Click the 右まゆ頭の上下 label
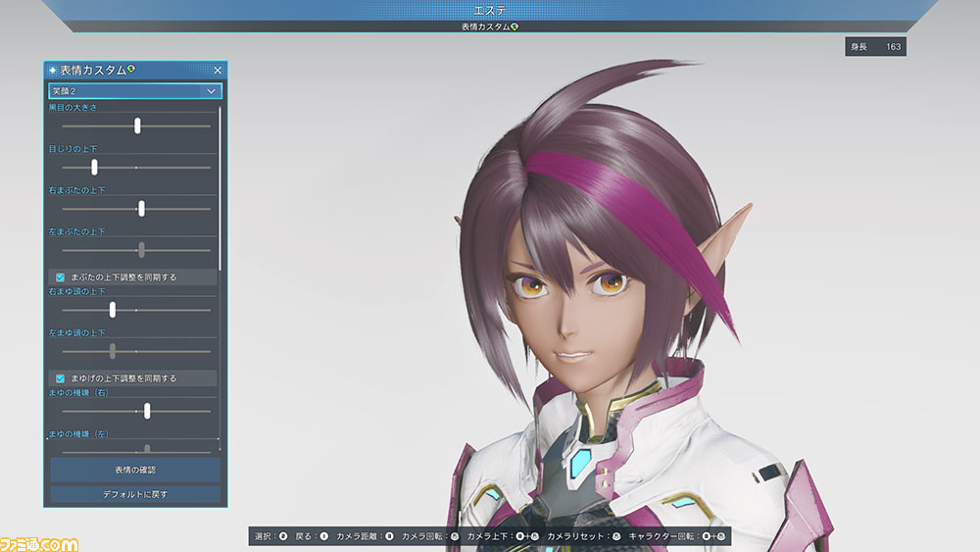980x552 pixels. pyautogui.click(x=76, y=291)
